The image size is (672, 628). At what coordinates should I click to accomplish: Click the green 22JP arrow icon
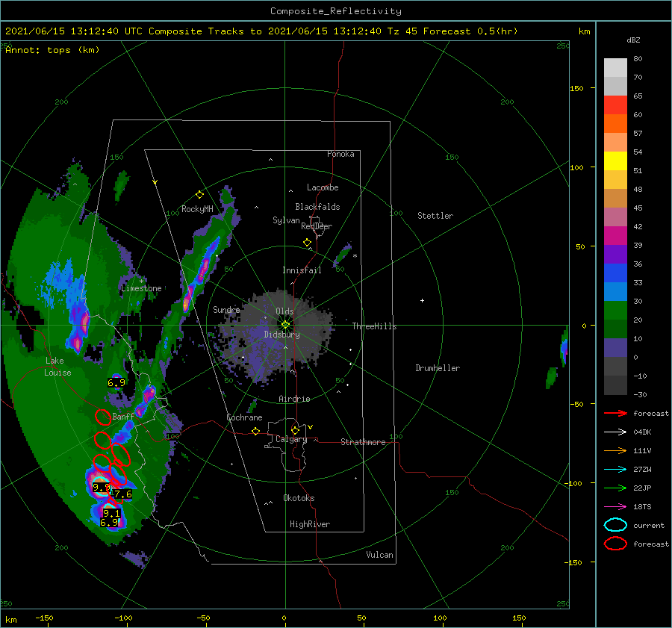click(x=615, y=488)
